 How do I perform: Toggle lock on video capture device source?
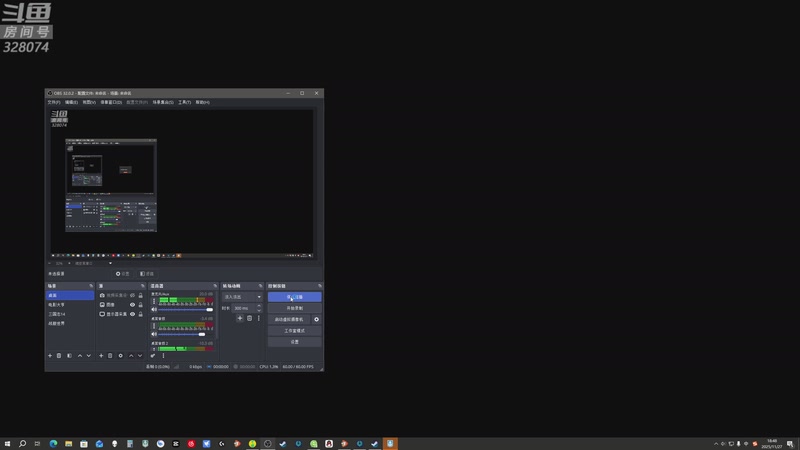click(x=141, y=295)
